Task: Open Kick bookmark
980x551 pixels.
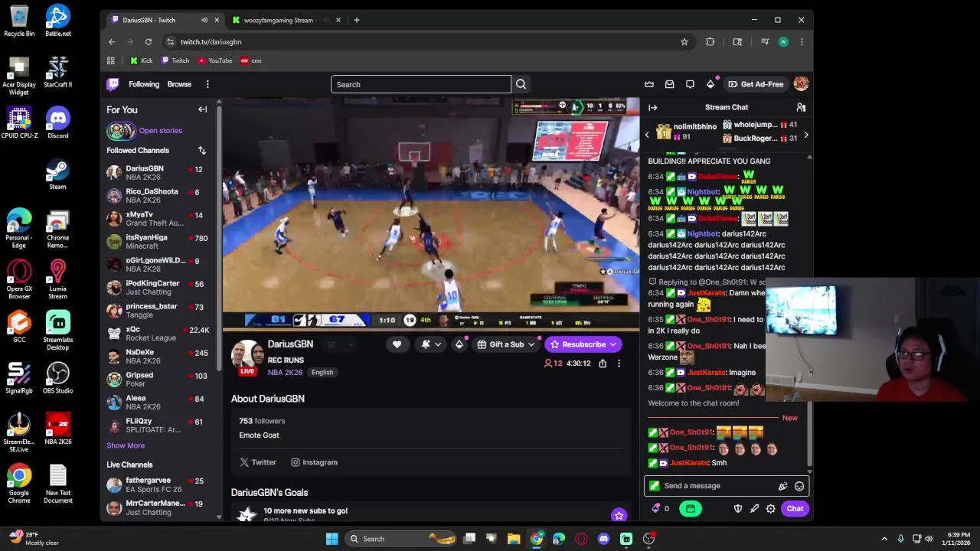Action: tap(142, 60)
